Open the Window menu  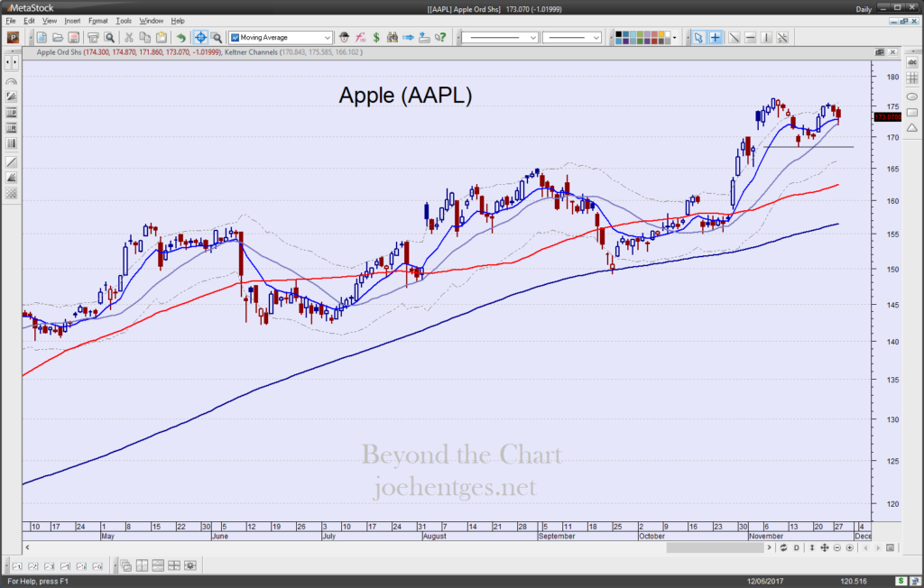point(152,21)
